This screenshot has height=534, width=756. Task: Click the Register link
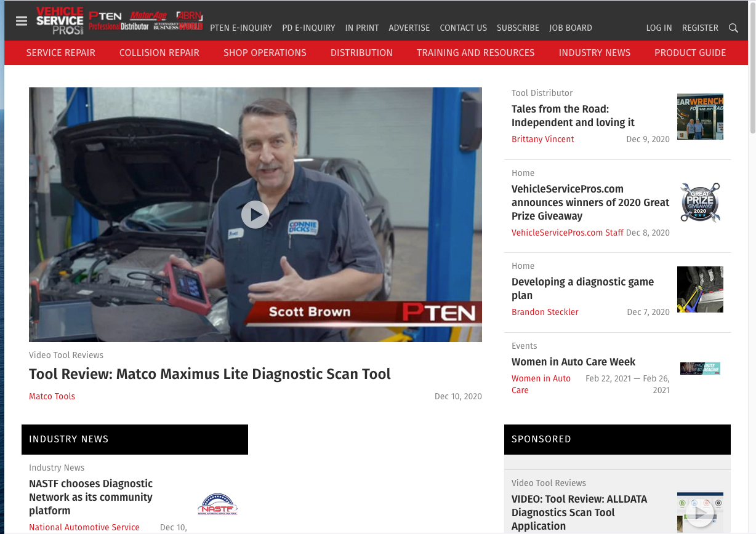pos(700,28)
